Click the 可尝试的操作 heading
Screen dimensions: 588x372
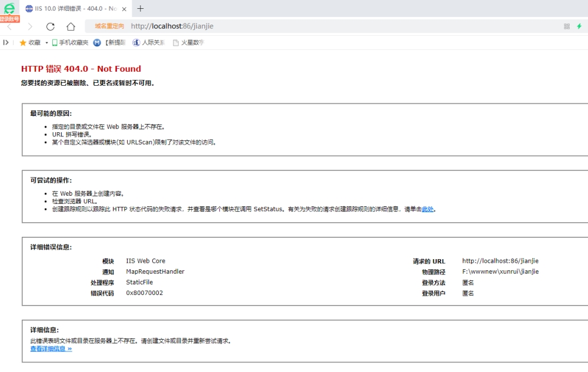(x=51, y=180)
